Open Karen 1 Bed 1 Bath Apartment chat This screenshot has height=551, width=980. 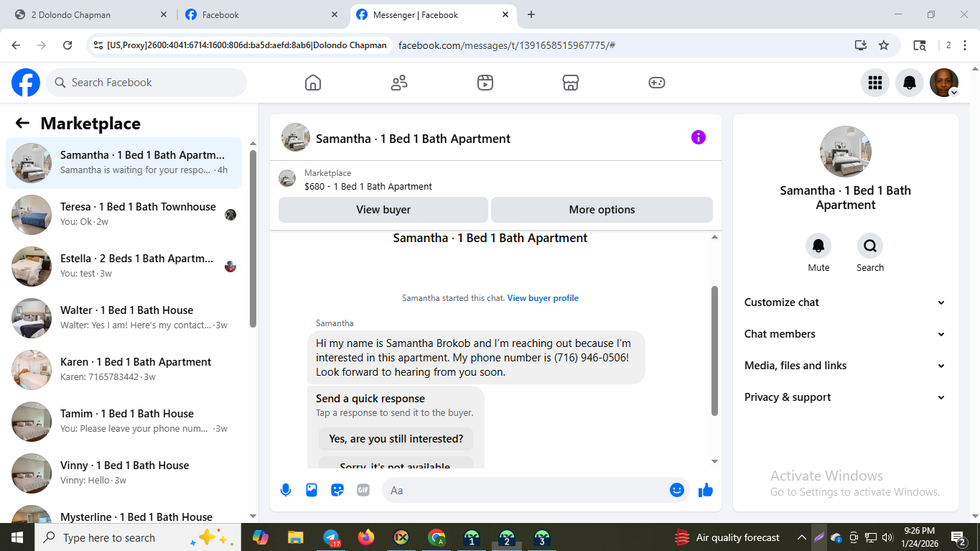click(x=123, y=370)
